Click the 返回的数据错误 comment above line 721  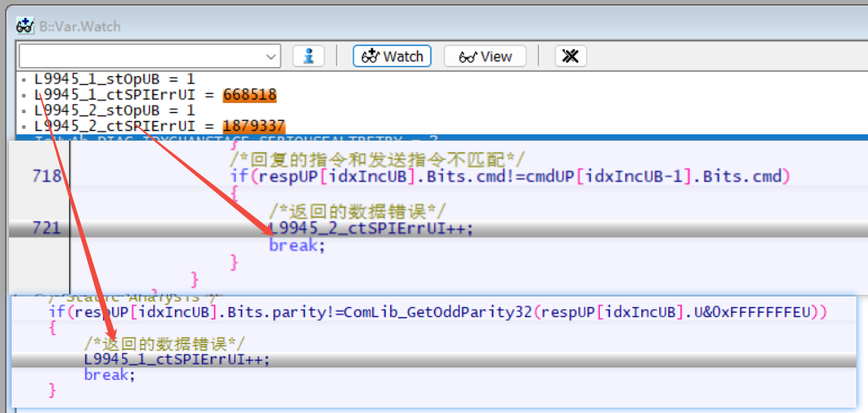click(x=358, y=211)
